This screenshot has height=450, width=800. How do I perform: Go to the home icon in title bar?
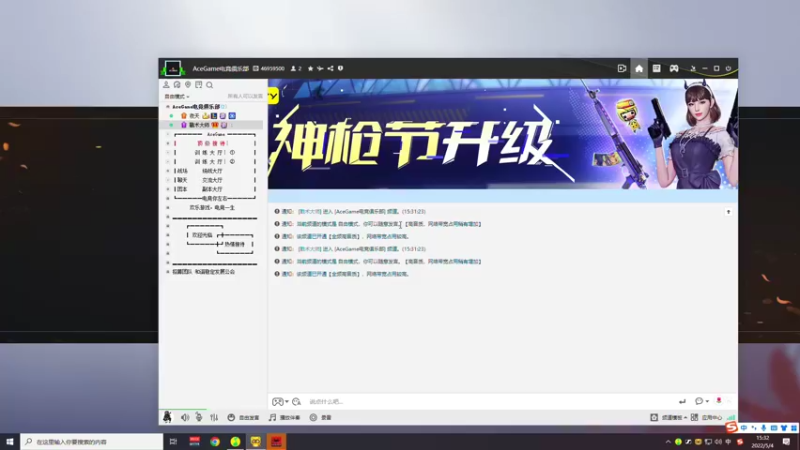pos(639,68)
